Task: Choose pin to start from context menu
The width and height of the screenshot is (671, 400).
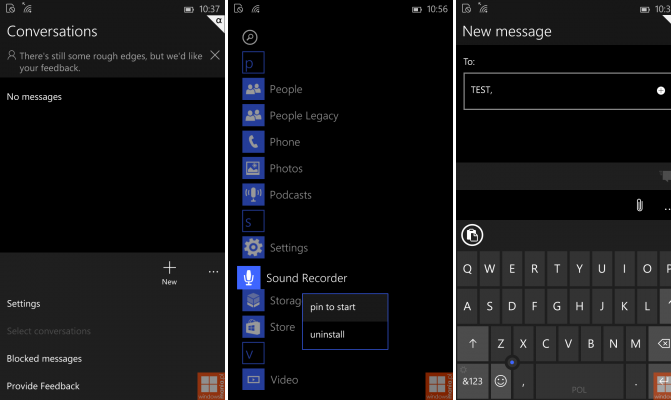Action: click(345, 307)
